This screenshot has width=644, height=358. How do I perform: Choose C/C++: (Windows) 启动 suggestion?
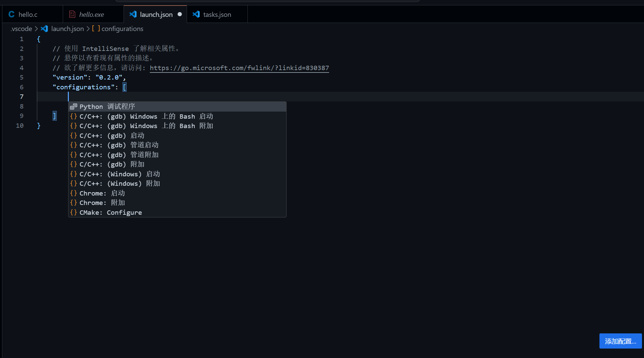pos(119,174)
